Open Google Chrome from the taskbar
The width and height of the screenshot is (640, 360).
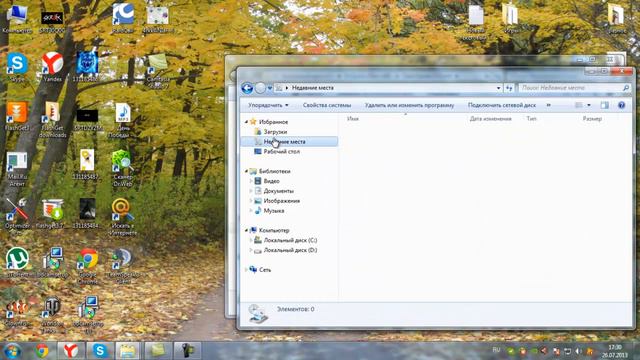point(42,351)
